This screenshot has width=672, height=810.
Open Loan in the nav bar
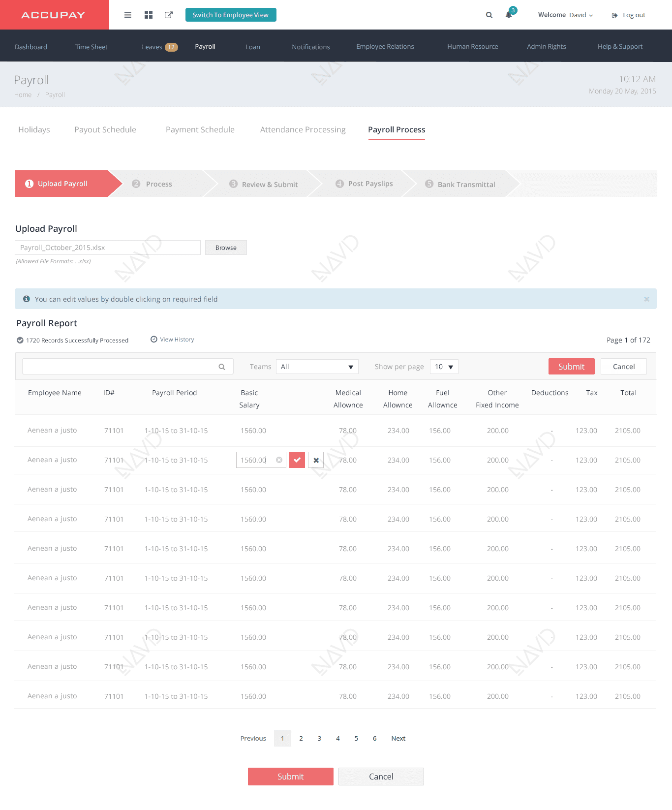pos(253,47)
